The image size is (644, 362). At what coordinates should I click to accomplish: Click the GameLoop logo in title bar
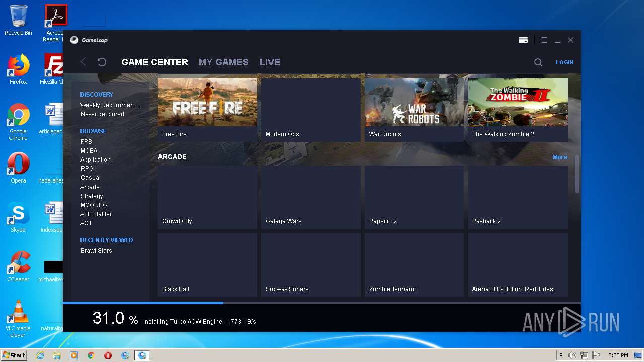(89, 40)
